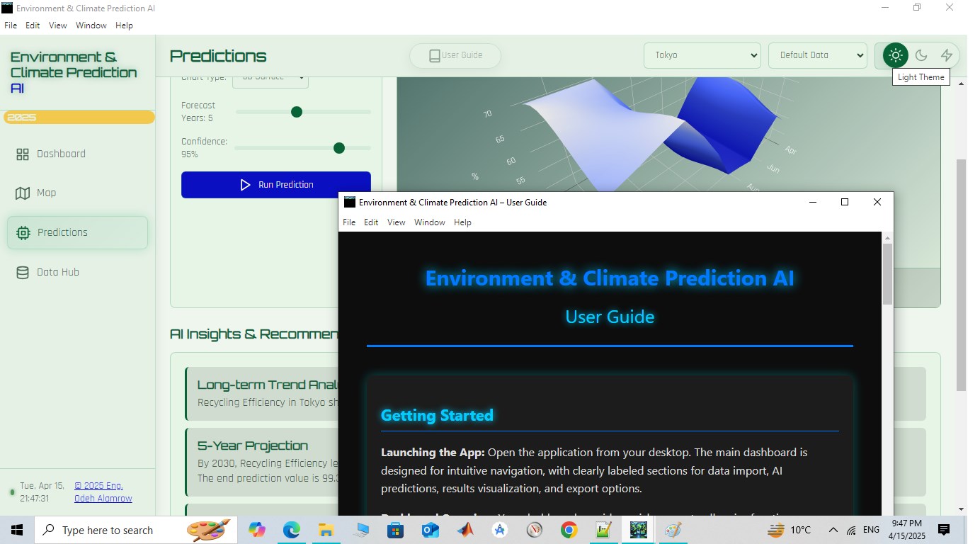This screenshot has width=980, height=544.
Task: Open MATLAB from the taskbar
Action: click(x=465, y=530)
